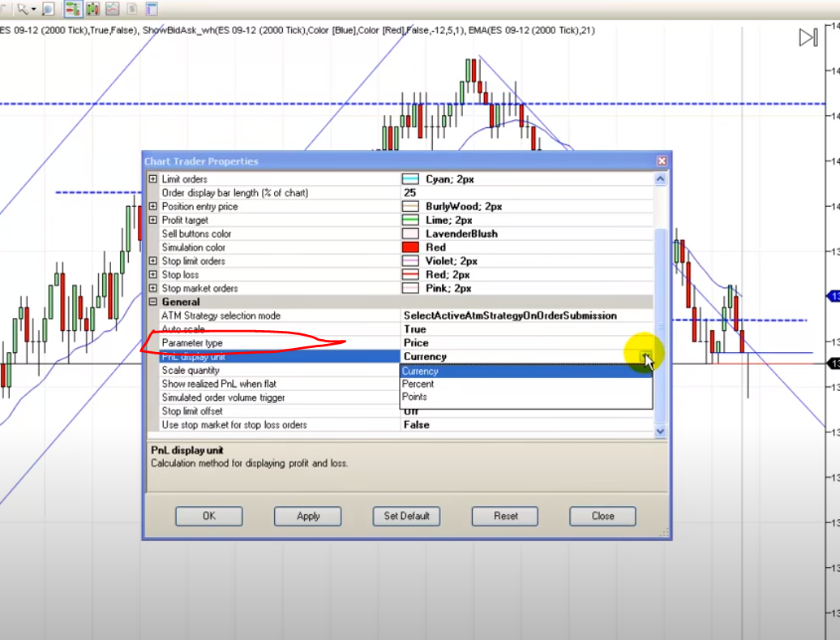Viewport: 840px width, 640px height.
Task: Click the 'S' snapshot toolbar icon
Action: click(131, 8)
